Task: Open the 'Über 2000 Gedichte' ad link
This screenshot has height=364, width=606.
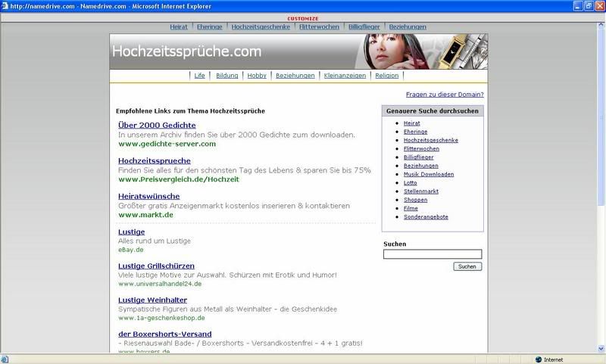Action: [157, 125]
